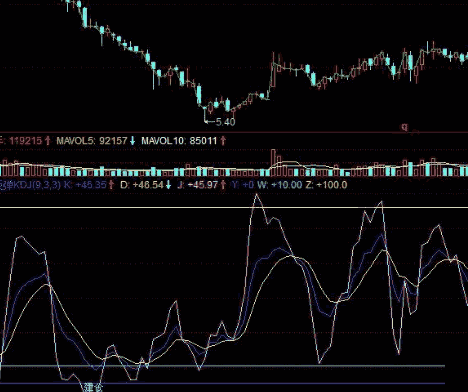Screen dimensions: 468x392
Task: Select the MAVOL10: 85011 volume readout
Action: pos(179,141)
